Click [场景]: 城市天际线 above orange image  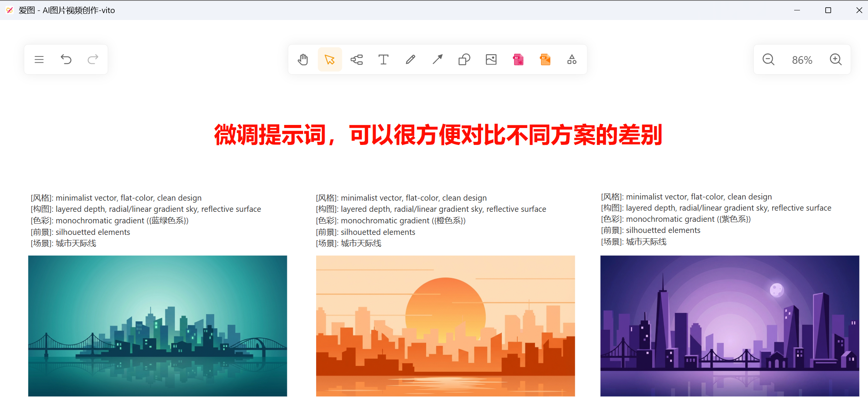click(x=349, y=243)
